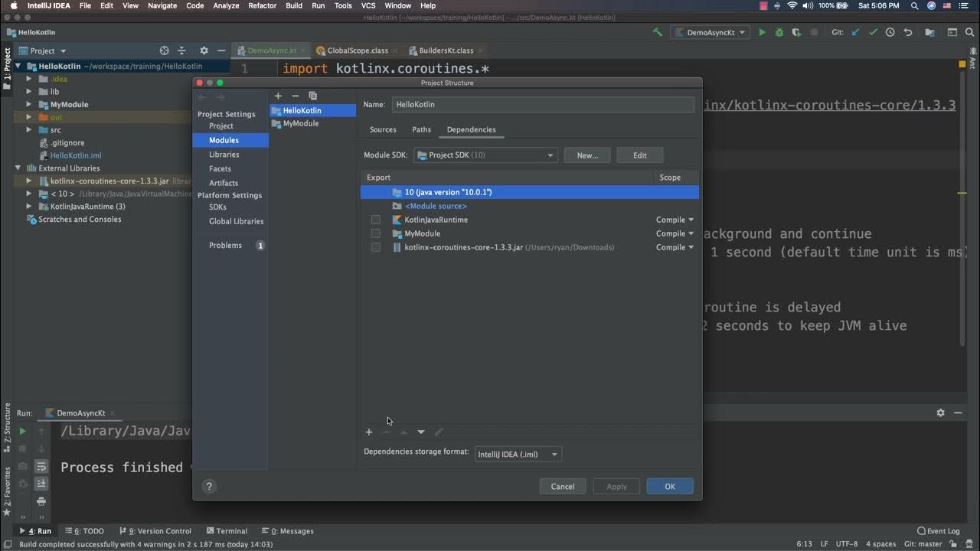Open the Event Log button
Viewport: 980px width, 551px height.
[x=938, y=530]
